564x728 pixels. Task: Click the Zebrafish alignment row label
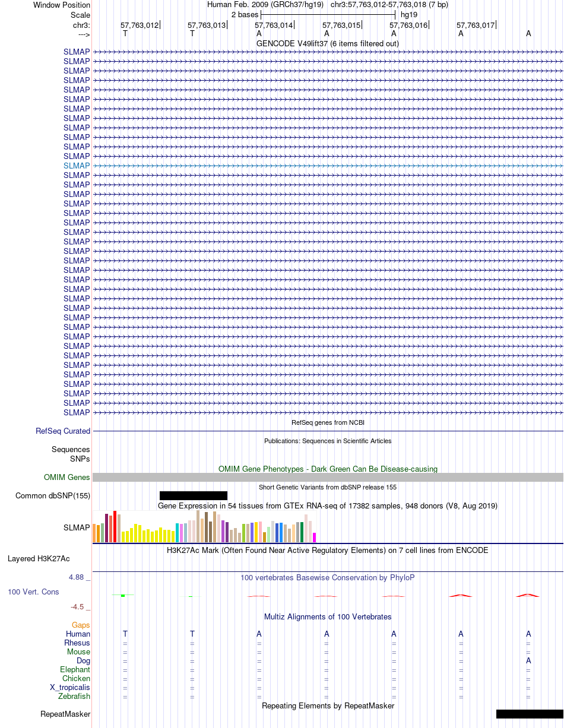pyautogui.click(x=74, y=696)
